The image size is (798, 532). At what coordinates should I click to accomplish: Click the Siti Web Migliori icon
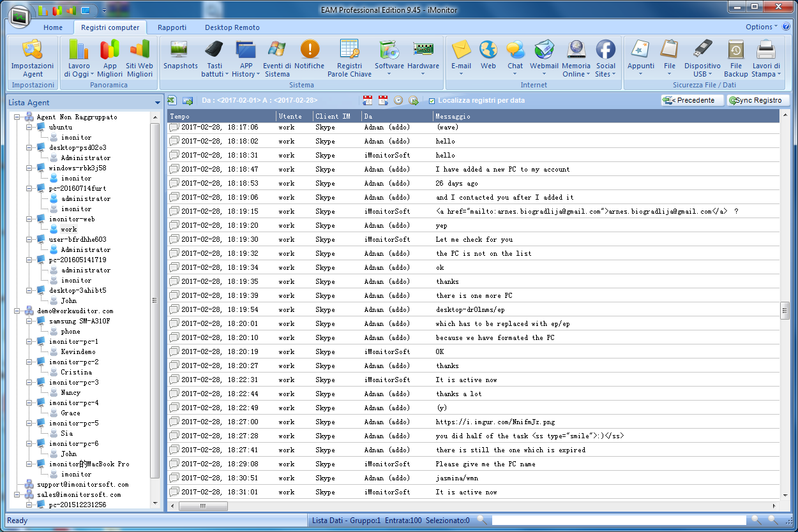(x=139, y=58)
